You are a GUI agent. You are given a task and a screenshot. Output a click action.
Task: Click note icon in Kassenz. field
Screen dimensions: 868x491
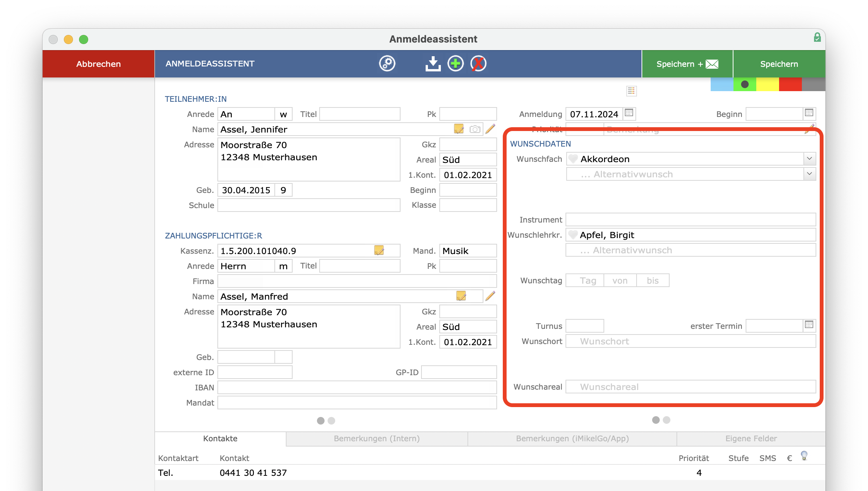(x=379, y=250)
